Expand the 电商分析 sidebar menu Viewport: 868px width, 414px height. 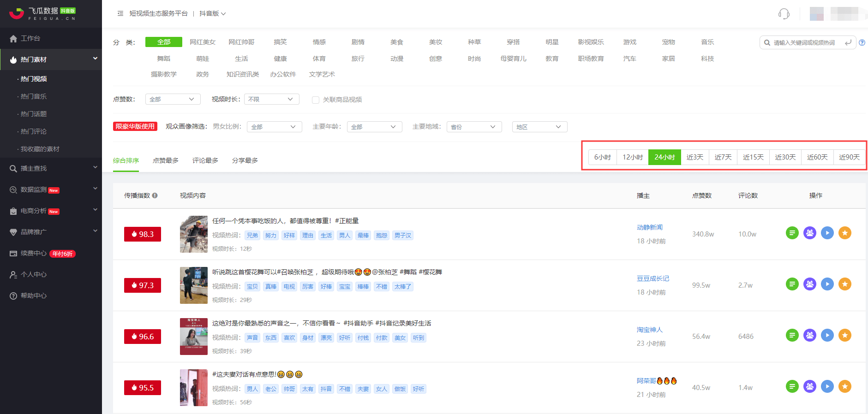tap(51, 211)
